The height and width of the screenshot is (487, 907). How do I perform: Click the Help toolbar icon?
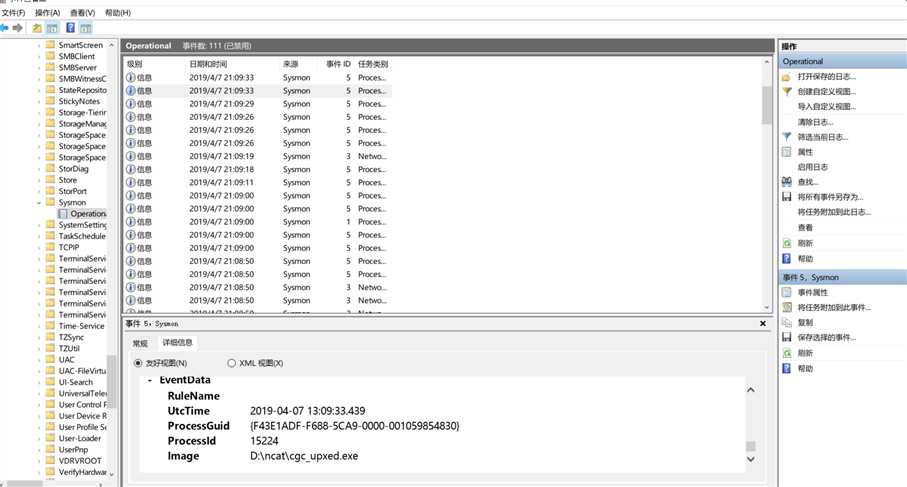pyautogui.click(x=71, y=28)
